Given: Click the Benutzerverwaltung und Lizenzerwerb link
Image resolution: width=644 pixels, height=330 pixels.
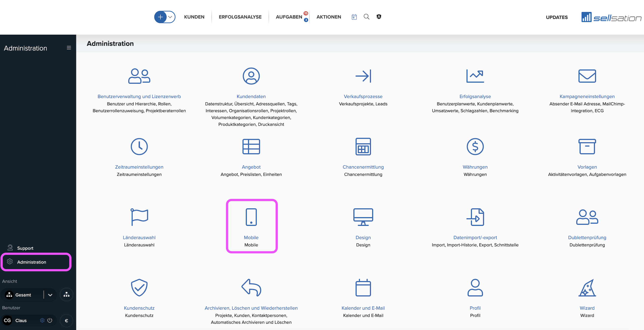Looking at the screenshot, I should (x=139, y=96).
